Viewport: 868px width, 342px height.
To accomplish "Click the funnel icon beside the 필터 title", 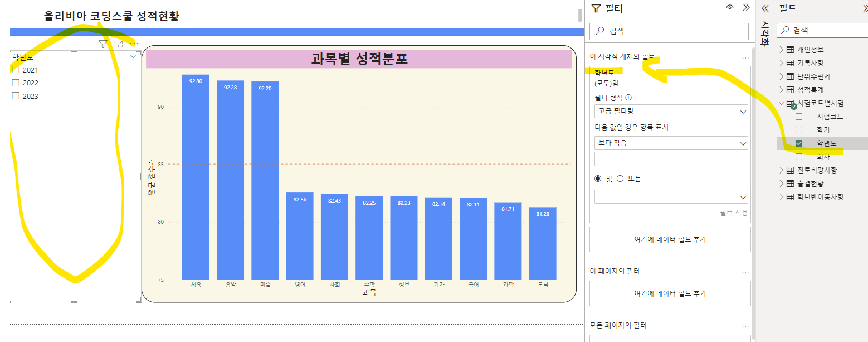I will point(596,8).
